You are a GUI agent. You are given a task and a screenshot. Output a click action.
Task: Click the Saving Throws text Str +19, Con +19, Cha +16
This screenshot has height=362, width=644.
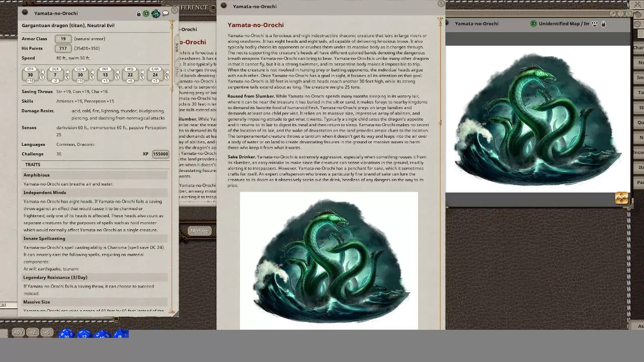click(x=82, y=92)
